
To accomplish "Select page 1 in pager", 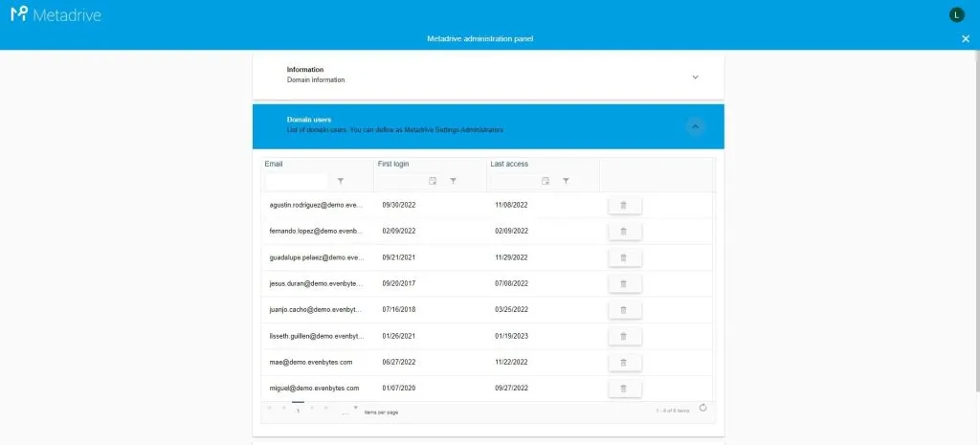I will 299,410.
